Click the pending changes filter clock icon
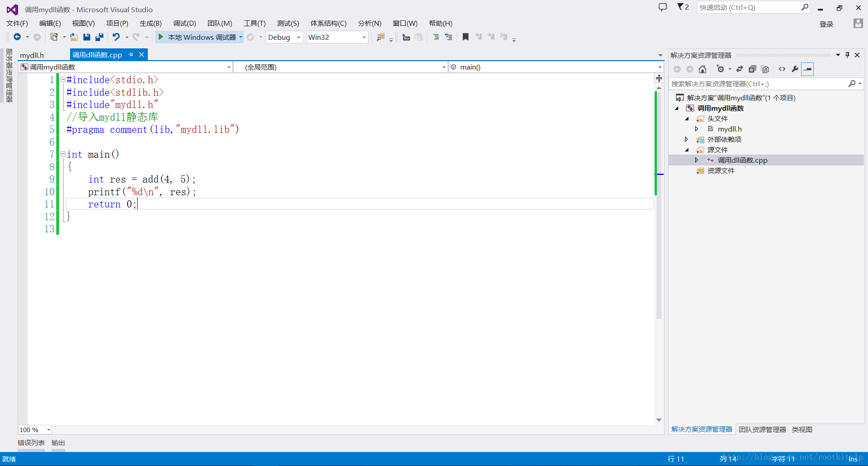The height and width of the screenshot is (466, 868). point(720,69)
